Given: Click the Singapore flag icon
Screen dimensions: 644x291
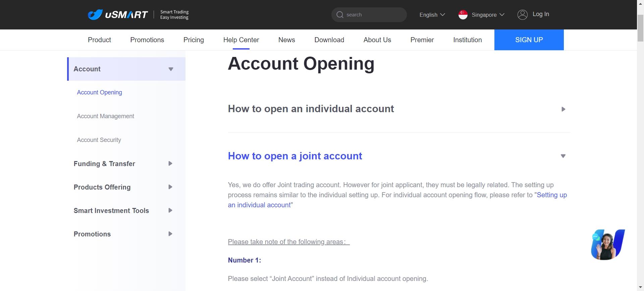Looking at the screenshot, I should tap(463, 15).
